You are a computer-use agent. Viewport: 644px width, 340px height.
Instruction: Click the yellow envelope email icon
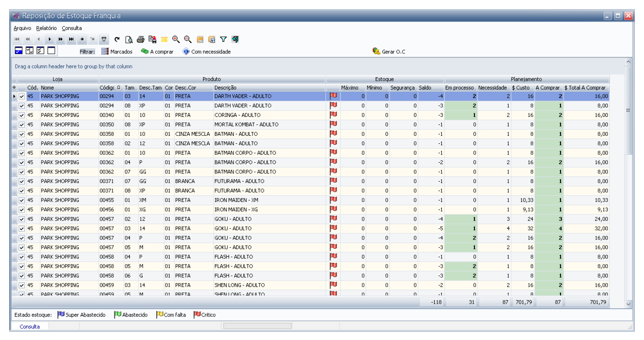pyautogui.click(x=164, y=40)
